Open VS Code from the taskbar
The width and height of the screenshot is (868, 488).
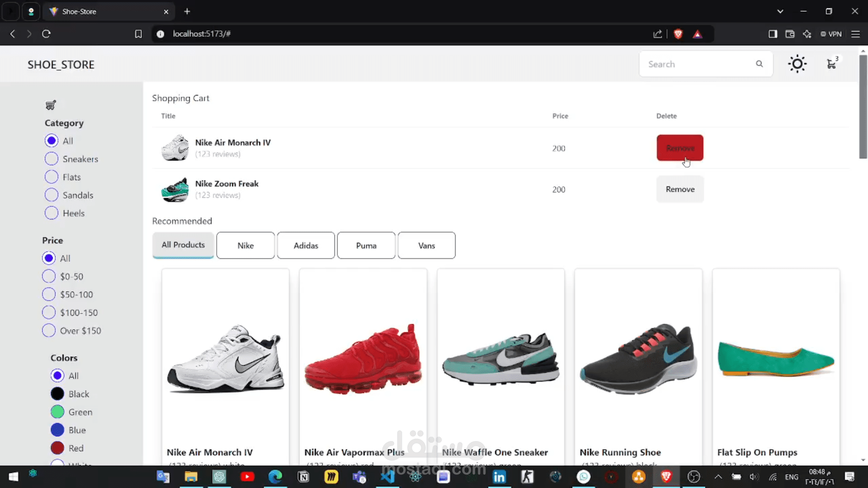coord(387,477)
